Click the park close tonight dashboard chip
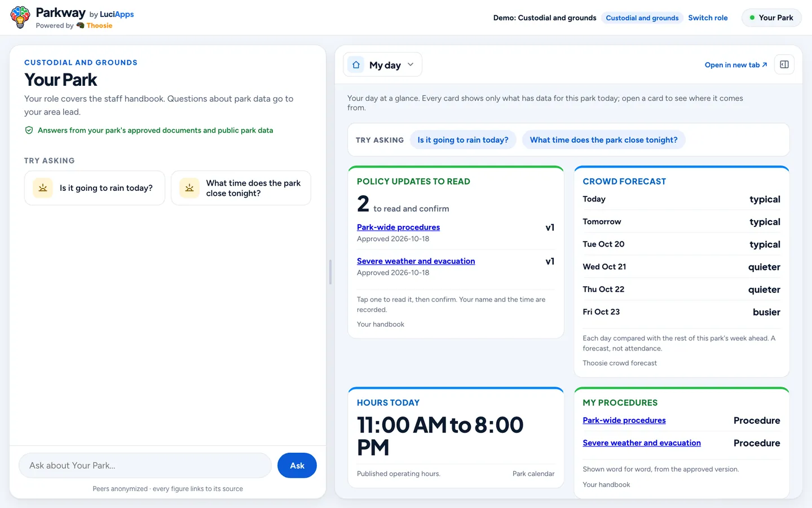Screen dimensions: 812x508 603,140
